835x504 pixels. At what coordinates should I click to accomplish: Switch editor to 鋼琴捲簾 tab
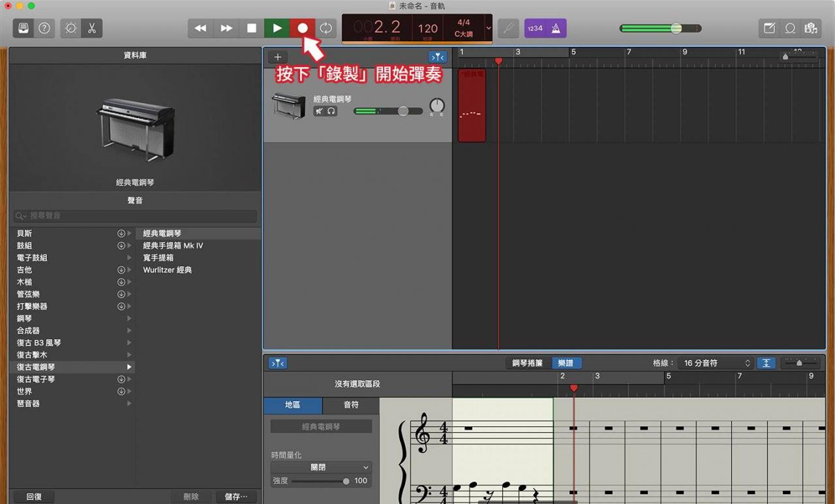point(528,363)
